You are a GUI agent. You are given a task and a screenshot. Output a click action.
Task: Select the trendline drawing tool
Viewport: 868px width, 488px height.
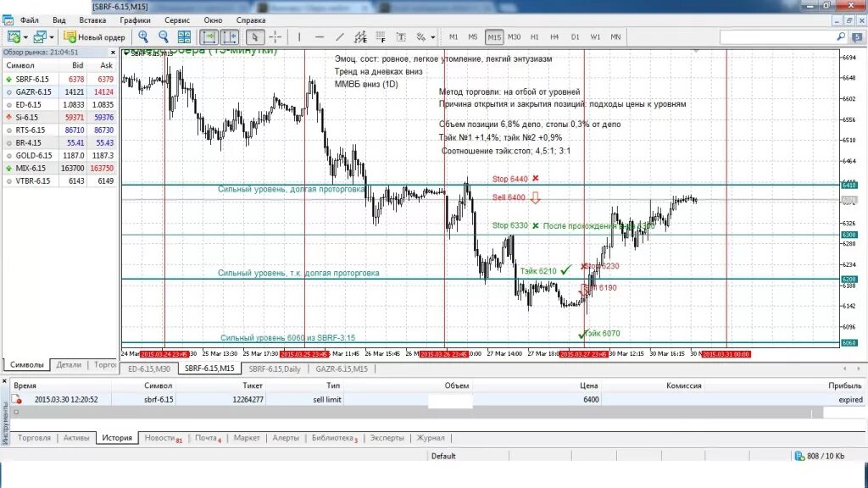pos(340,37)
